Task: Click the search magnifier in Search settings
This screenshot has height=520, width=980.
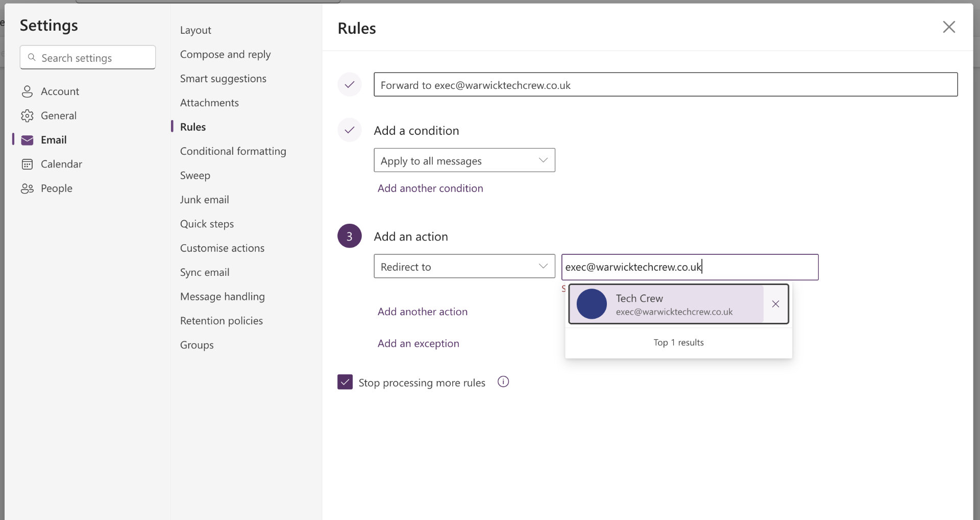Action: [32, 58]
